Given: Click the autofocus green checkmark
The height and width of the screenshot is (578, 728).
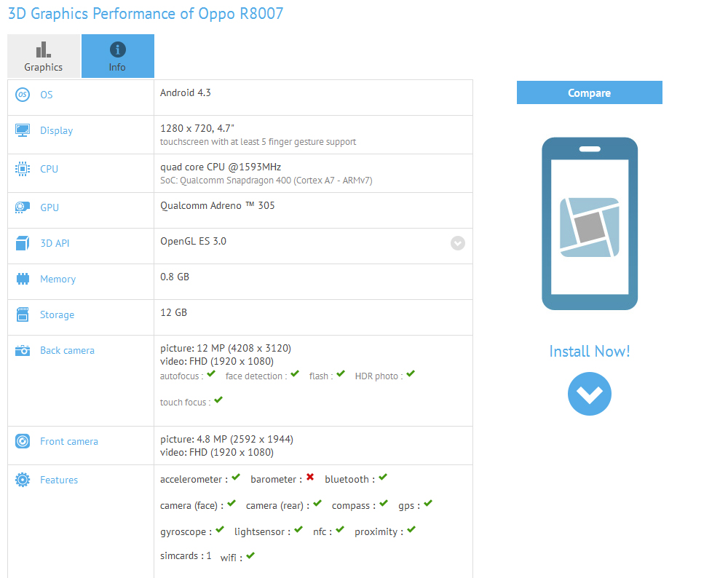Looking at the screenshot, I should click(211, 373).
